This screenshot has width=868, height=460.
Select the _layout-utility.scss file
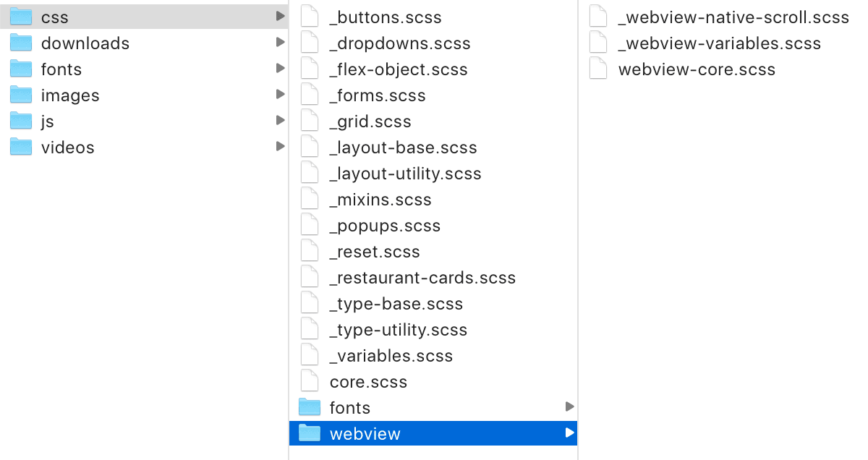coord(405,174)
